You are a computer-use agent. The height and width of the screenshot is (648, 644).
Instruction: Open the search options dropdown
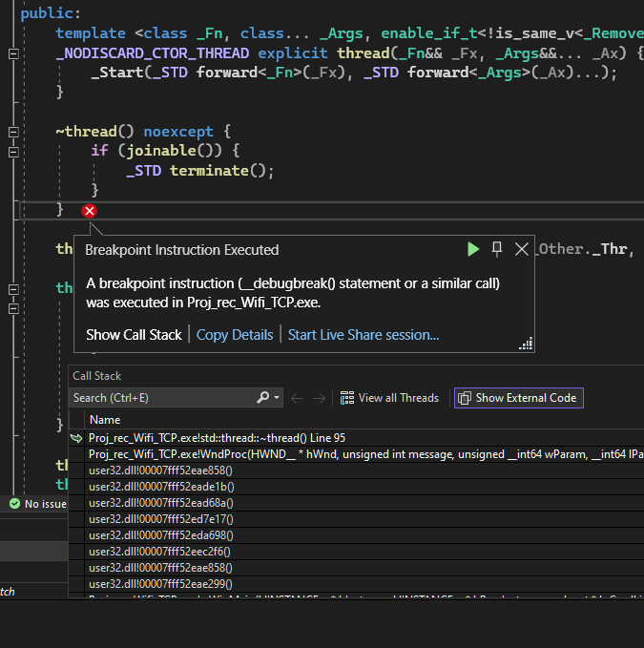(277, 398)
